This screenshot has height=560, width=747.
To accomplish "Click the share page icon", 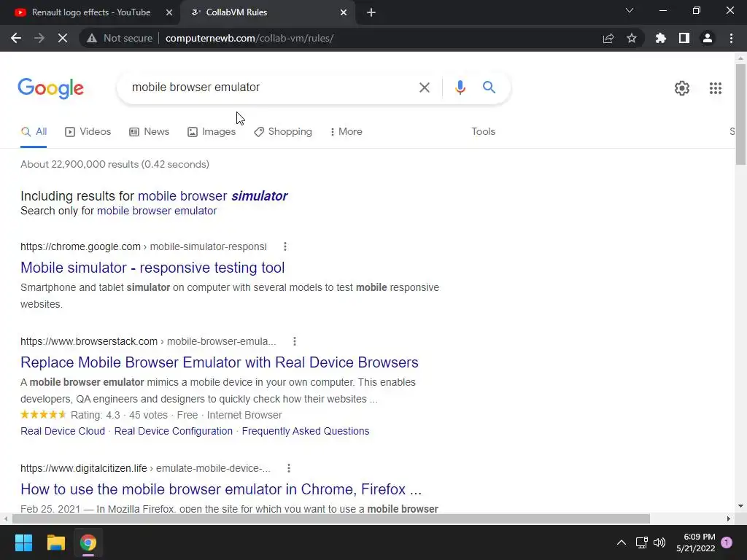I will 608,38.
